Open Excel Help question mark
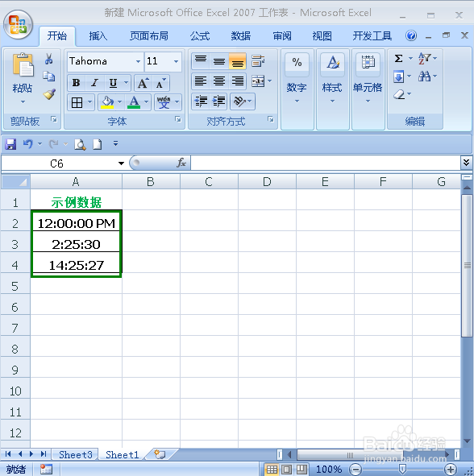Viewport: 474px width, 476px height. click(x=411, y=35)
